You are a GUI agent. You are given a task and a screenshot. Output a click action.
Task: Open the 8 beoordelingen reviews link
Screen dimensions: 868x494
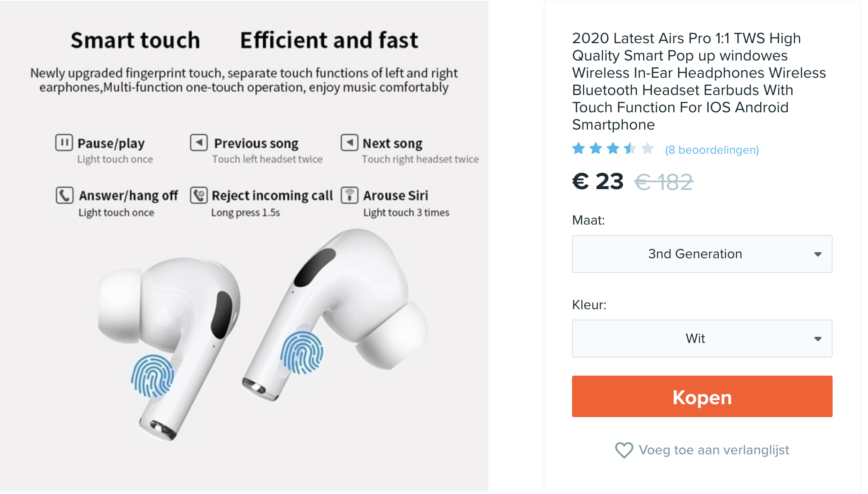tap(712, 150)
